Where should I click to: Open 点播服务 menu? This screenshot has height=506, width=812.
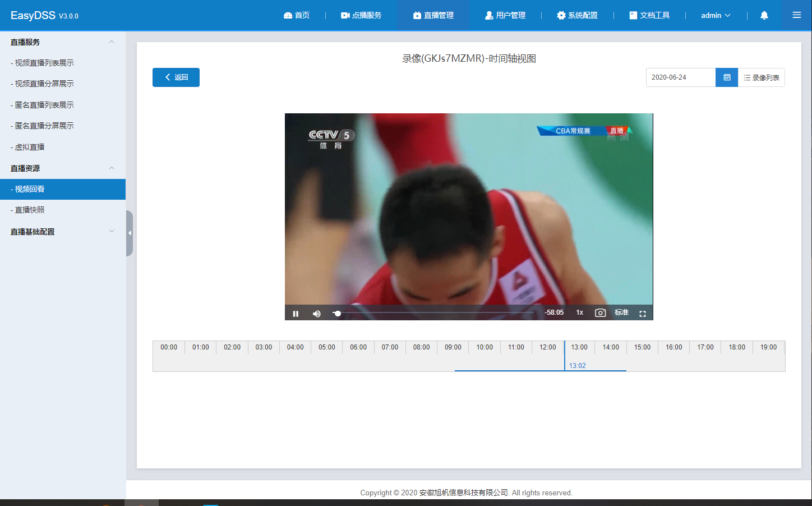(x=361, y=15)
